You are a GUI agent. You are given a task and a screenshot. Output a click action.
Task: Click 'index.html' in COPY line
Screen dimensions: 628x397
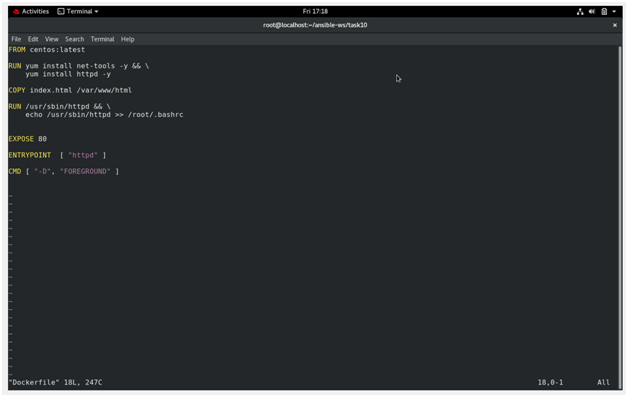point(51,91)
